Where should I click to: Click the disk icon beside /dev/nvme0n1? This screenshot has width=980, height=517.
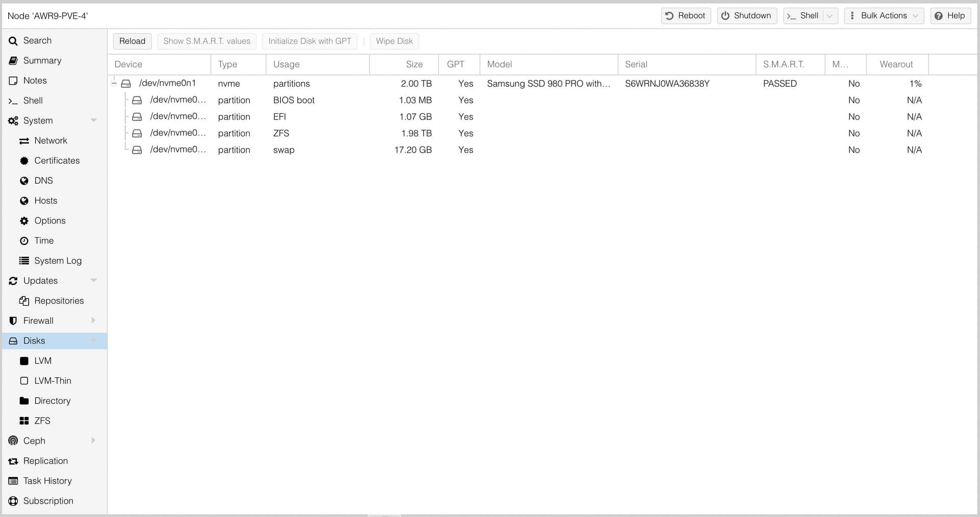pos(126,83)
